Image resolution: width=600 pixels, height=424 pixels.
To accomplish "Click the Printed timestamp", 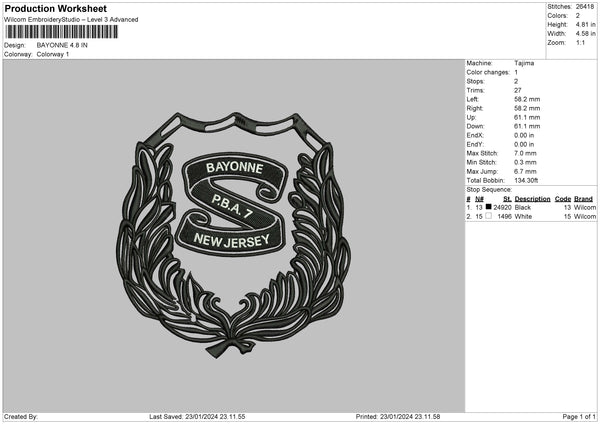I will pos(398,417).
